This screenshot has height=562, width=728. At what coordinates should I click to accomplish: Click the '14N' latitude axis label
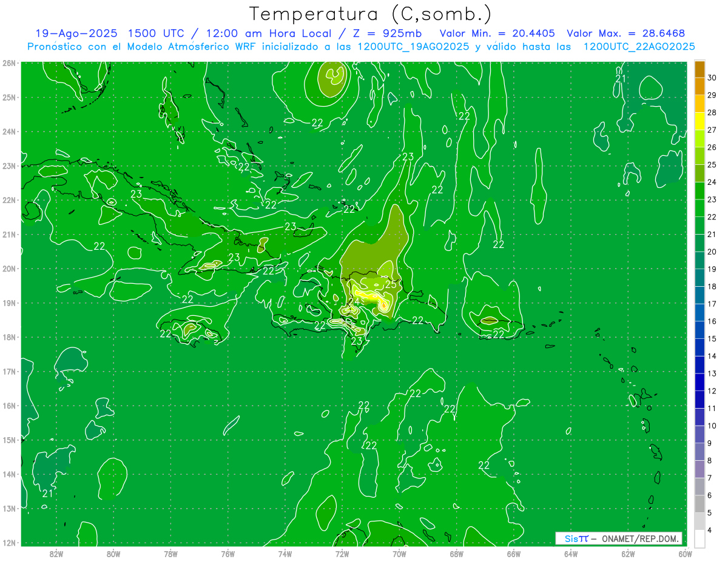[x=9, y=474]
